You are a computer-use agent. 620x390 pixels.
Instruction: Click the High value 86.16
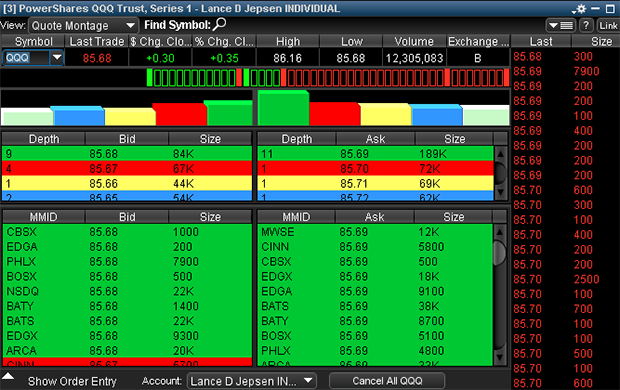287,58
